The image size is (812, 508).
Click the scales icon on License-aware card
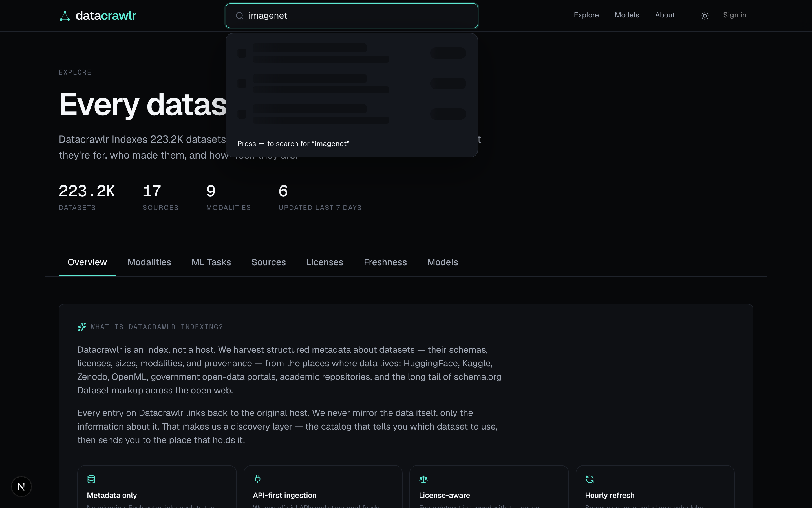[423, 479]
